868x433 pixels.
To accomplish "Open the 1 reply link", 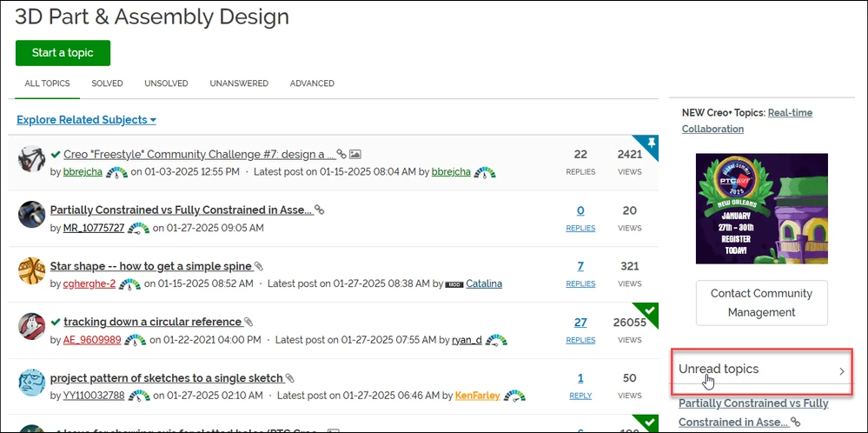I will 580,386.
